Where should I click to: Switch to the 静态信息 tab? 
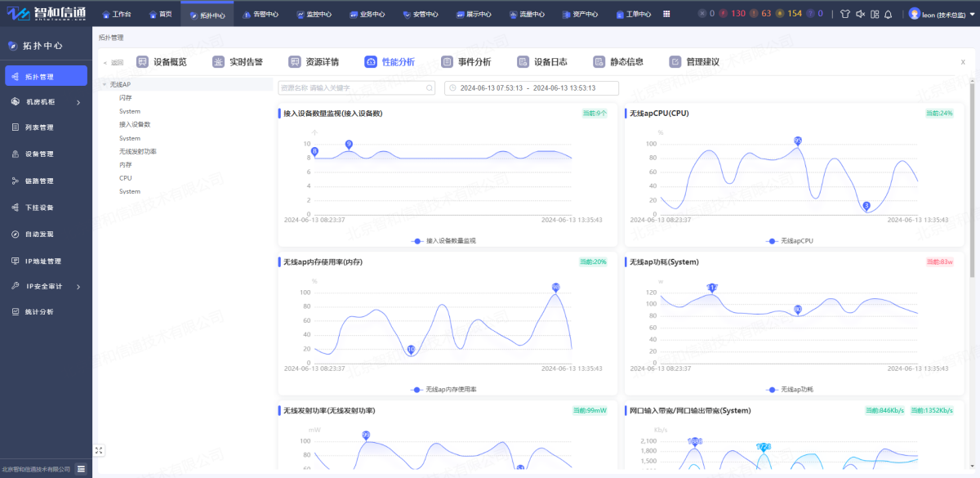[x=618, y=62]
